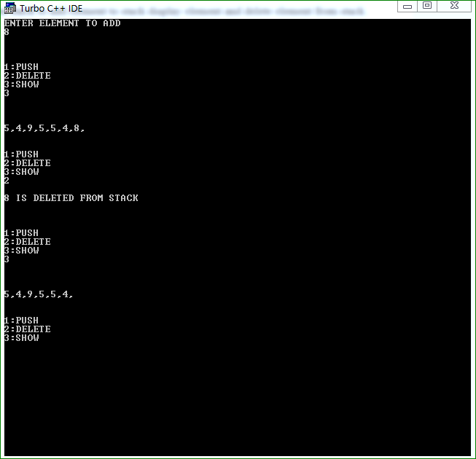This screenshot has height=459, width=476.
Task: Click the 'ENTER ELEMENT TO ADD' prompt line
Action: (62, 23)
